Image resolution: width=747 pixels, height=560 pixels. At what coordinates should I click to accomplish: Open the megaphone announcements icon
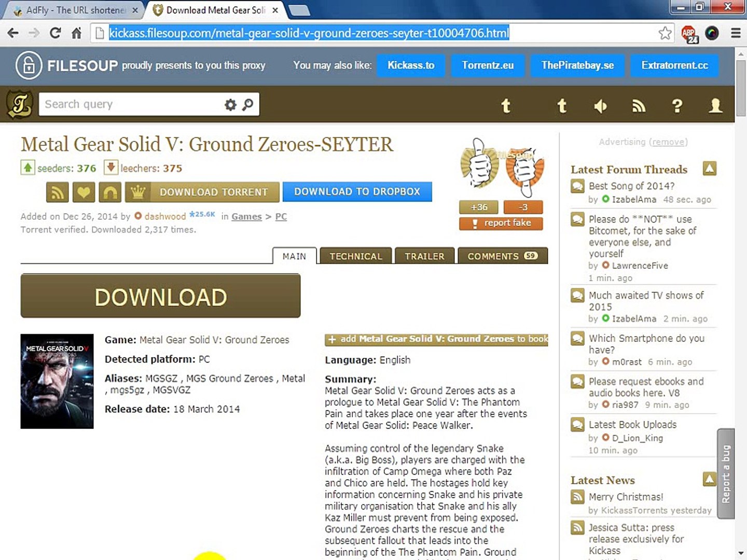click(600, 106)
